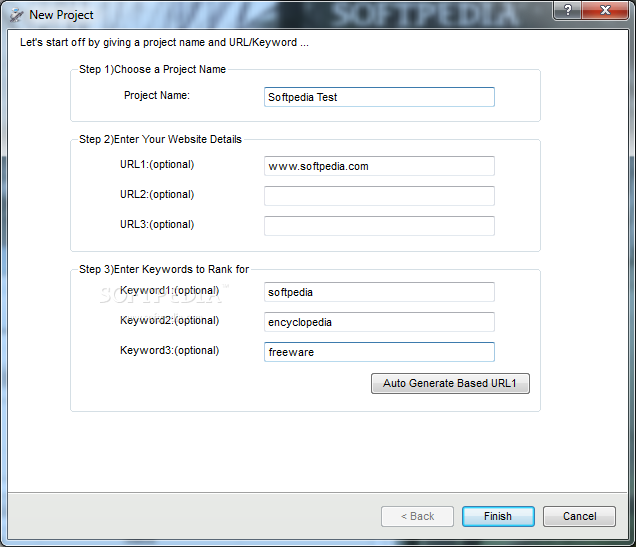Click the disabled Back button
Image resolution: width=636 pixels, height=547 pixels.
pyautogui.click(x=417, y=516)
